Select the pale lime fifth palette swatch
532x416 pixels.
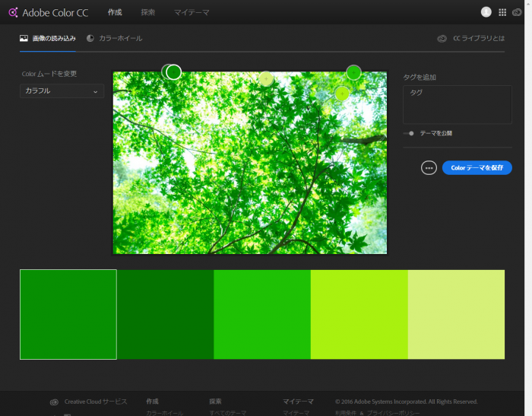point(457,314)
